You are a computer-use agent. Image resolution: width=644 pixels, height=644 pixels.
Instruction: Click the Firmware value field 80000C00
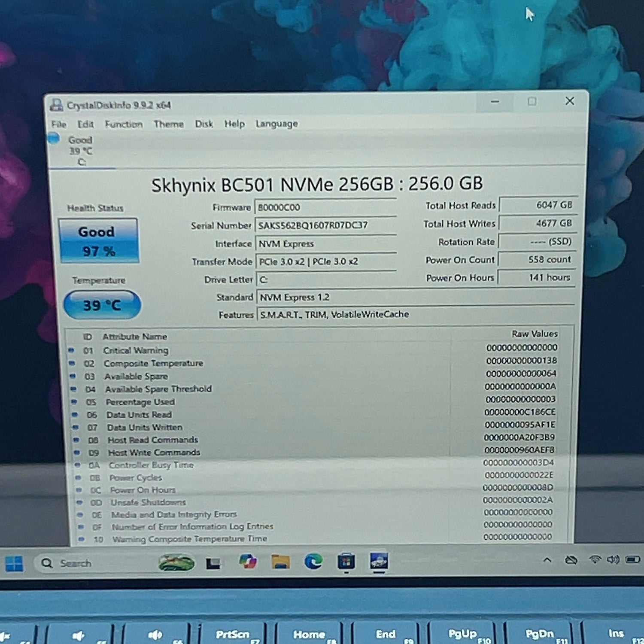325,207
